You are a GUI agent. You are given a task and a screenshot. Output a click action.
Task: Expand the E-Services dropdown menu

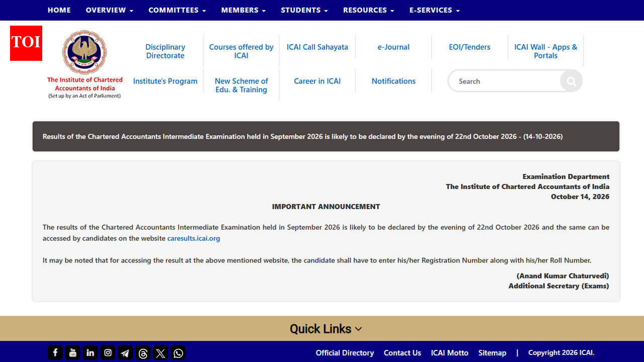tap(434, 10)
